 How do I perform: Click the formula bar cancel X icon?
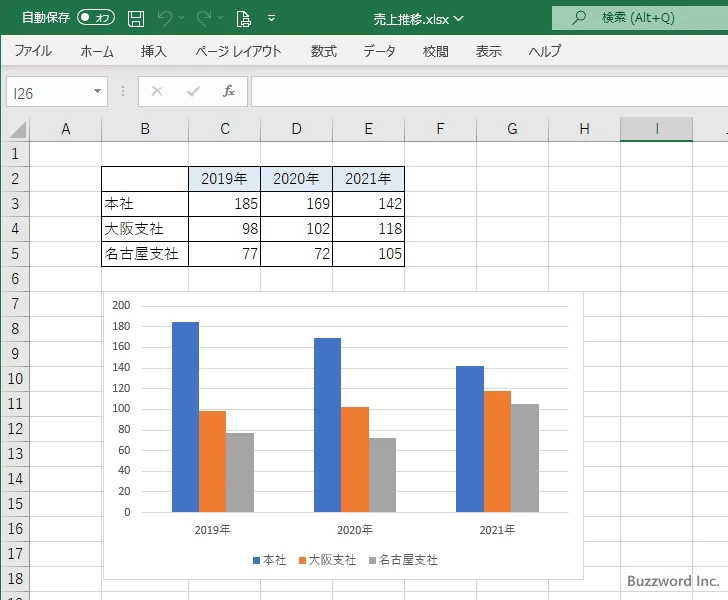coord(157,91)
